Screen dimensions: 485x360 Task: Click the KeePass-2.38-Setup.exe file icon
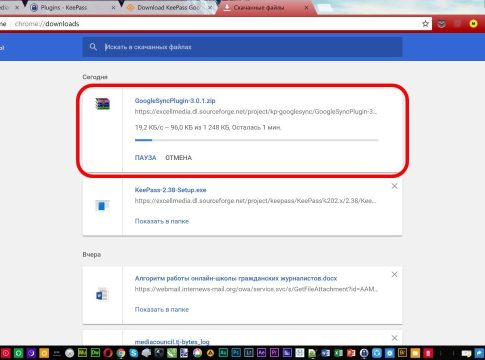pyautogui.click(x=102, y=205)
